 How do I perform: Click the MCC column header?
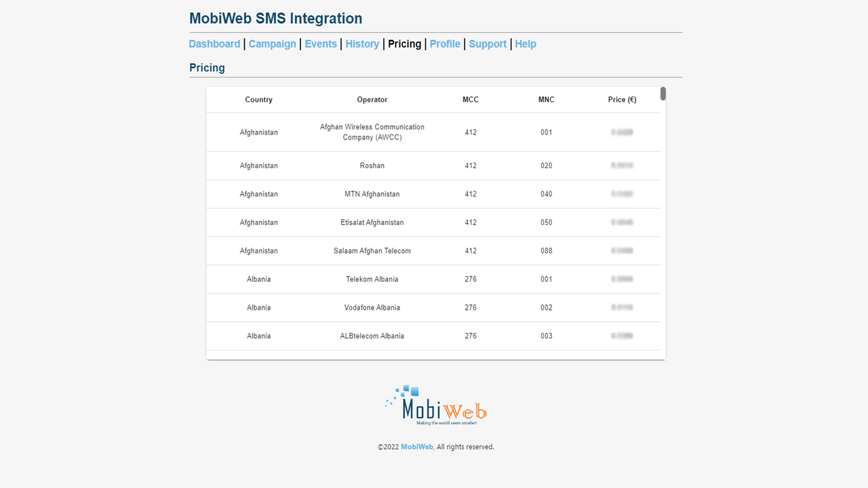coord(471,100)
